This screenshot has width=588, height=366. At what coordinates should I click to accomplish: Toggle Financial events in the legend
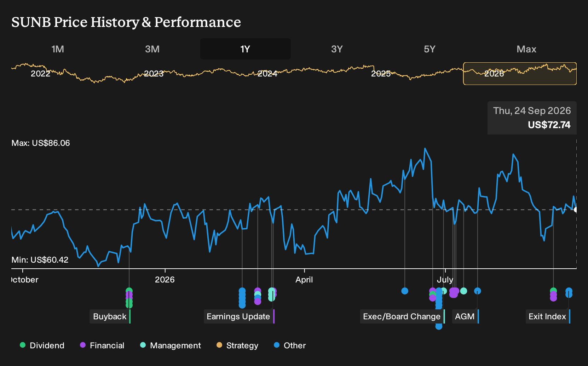click(102, 345)
